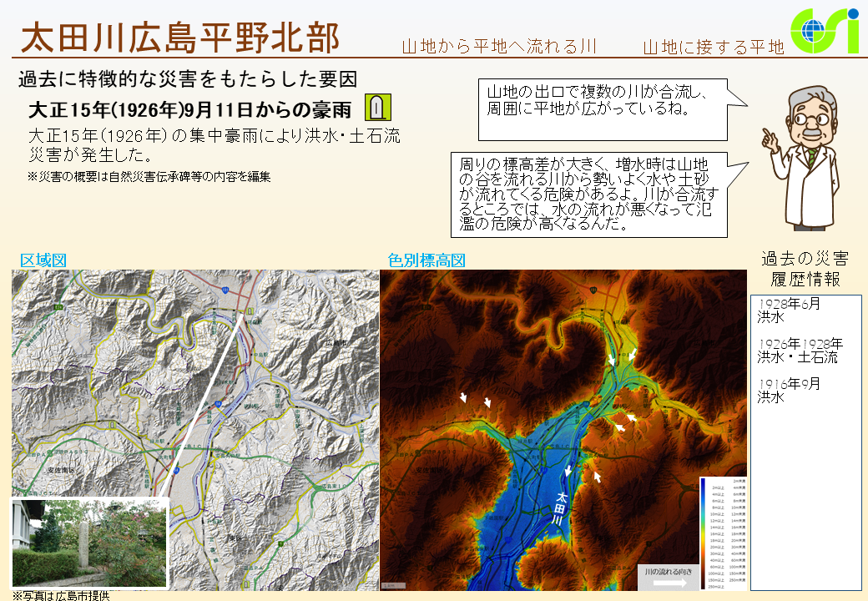Select the 山地から平地へ流れる川 heading

tap(499, 47)
